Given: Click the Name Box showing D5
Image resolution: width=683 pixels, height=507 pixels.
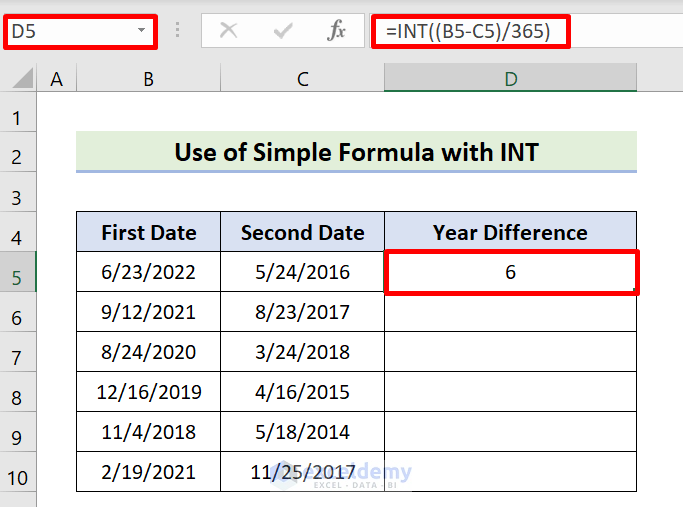Looking at the screenshot, I should pyautogui.click(x=80, y=31).
